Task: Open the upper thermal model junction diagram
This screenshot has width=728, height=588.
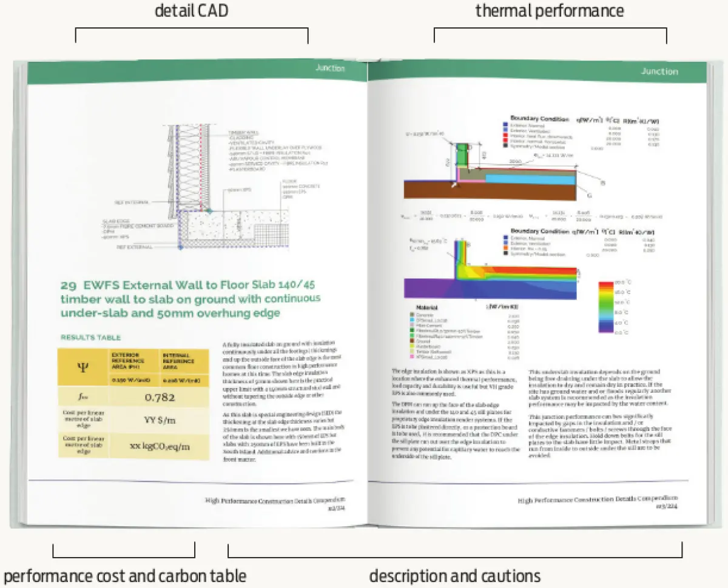Action: [490, 172]
